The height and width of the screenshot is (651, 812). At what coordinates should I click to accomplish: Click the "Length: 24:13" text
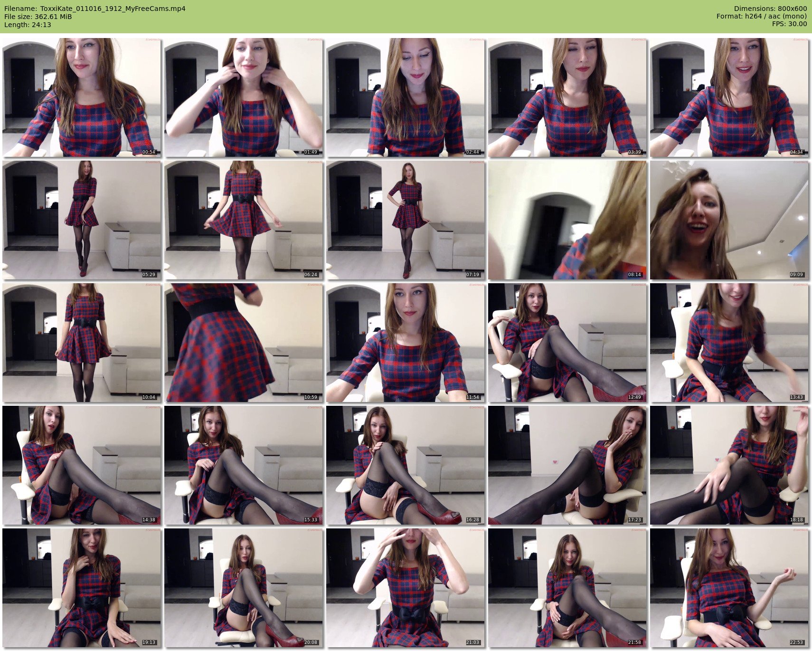28,25
